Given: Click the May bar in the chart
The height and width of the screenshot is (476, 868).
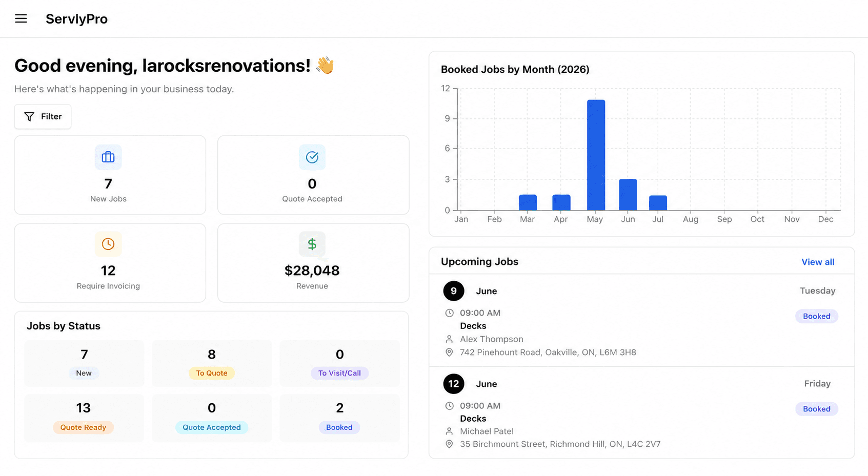Looking at the screenshot, I should pos(596,155).
